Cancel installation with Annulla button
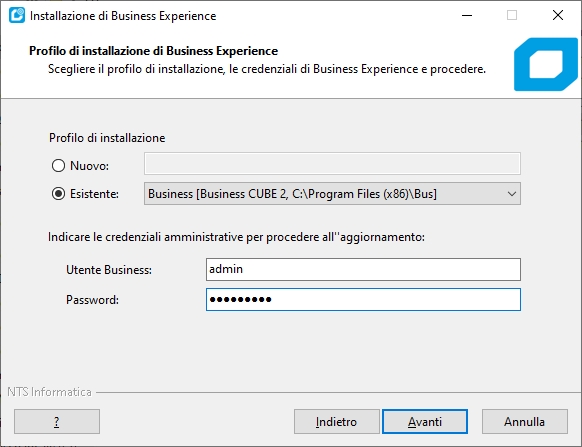This screenshot has width=582, height=447. click(x=524, y=421)
